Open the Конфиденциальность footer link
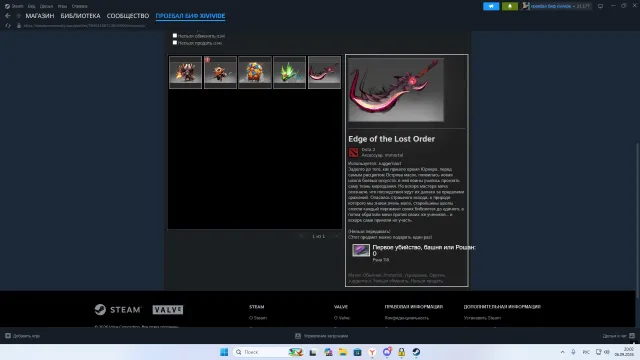The image size is (640, 360). [x=407, y=318]
